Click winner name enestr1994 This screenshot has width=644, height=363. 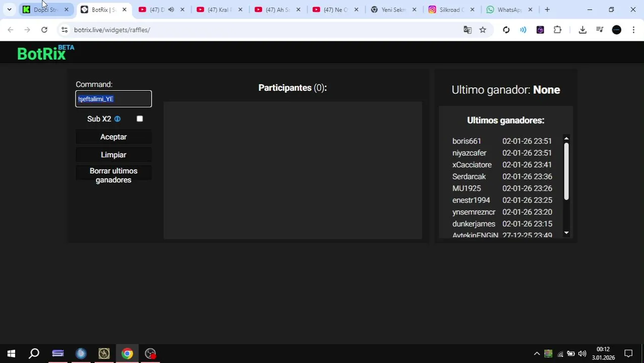tap(471, 200)
